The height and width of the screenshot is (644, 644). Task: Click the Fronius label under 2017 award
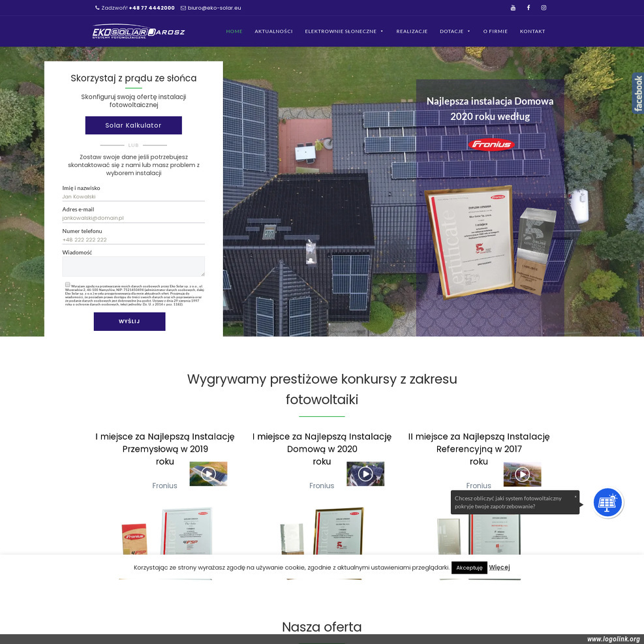click(478, 485)
